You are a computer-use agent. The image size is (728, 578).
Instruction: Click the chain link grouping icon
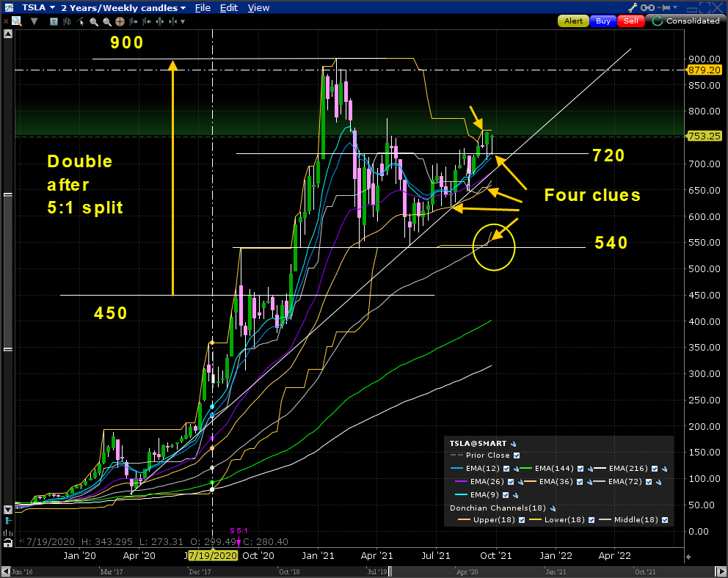[647, 8]
